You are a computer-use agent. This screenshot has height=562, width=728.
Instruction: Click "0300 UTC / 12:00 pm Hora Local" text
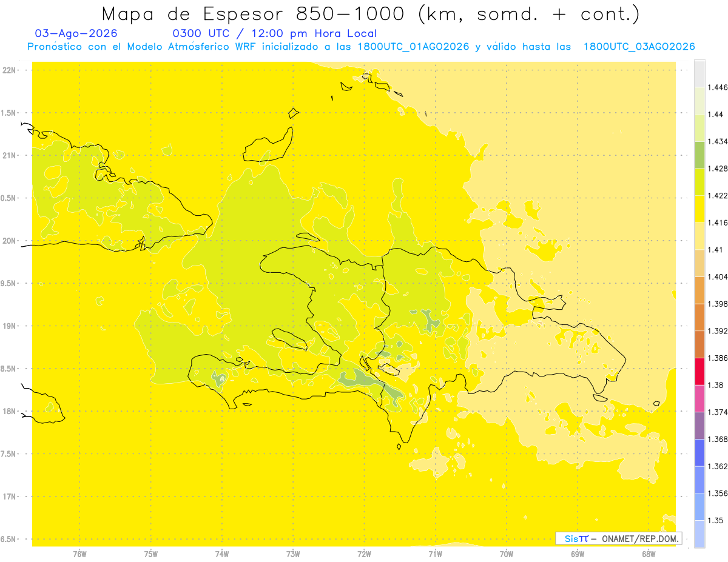pos(275,34)
